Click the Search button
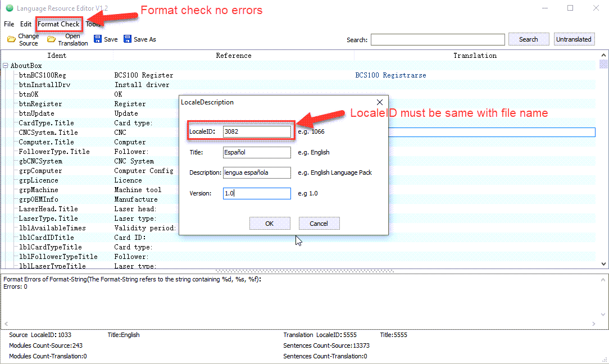 point(529,39)
